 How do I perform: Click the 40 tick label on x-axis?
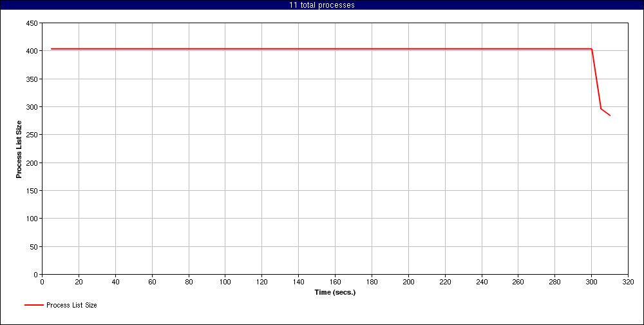(115, 282)
